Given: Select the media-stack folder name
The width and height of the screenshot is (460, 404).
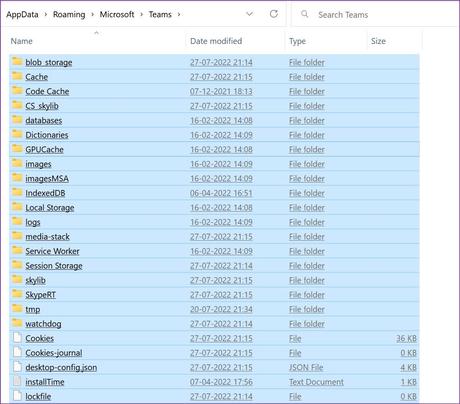Looking at the screenshot, I should (x=47, y=237).
